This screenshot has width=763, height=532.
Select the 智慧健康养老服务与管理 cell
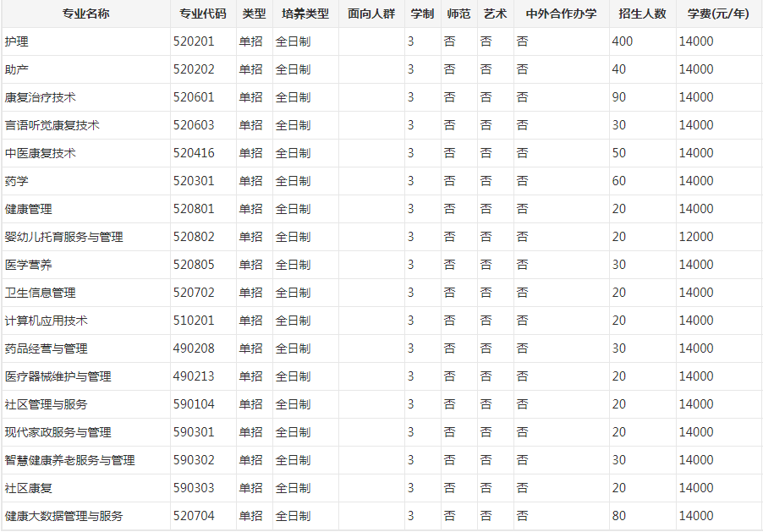coord(85,460)
